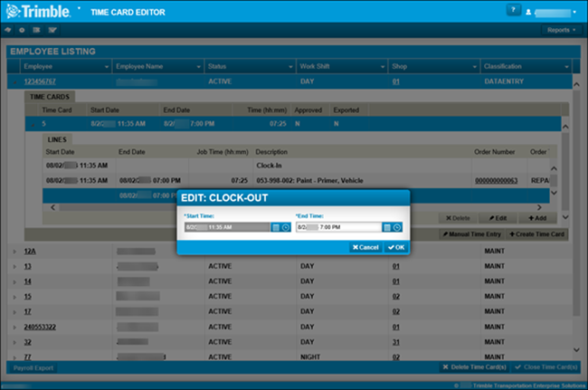Image resolution: width=588 pixels, height=390 pixels.
Task: Cancel the Edit Clock-Out dialog
Action: (364, 247)
